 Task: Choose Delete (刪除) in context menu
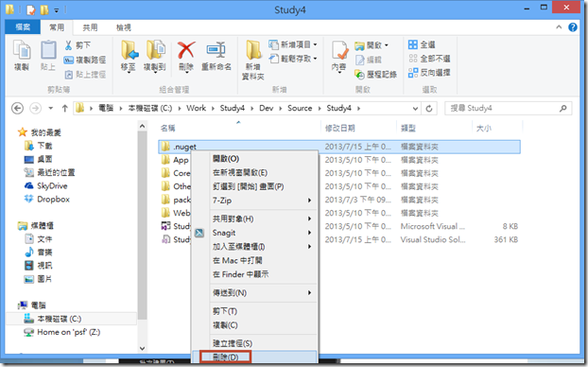(225, 357)
